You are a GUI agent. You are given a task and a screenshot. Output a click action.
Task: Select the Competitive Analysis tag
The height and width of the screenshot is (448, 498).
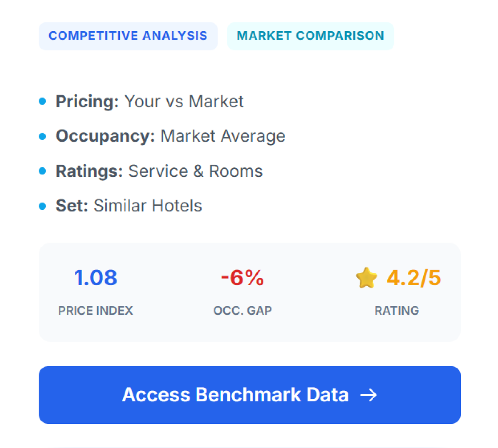128,36
